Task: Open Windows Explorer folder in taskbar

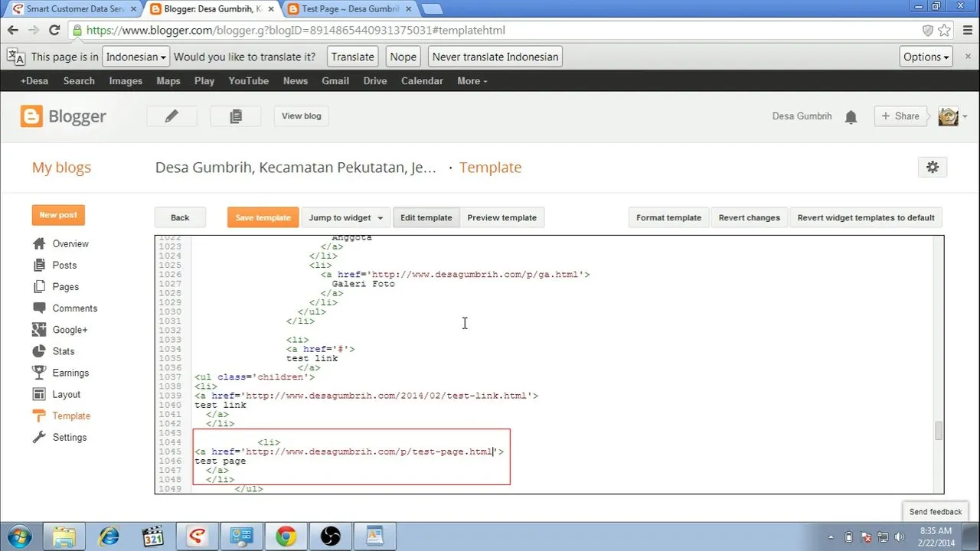Action: [64, 536]
